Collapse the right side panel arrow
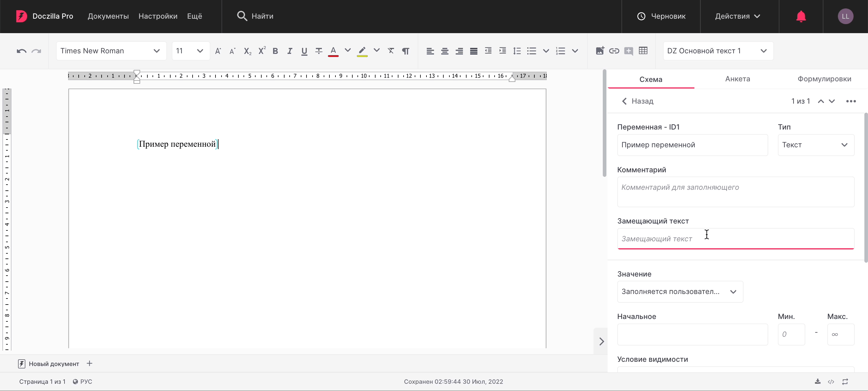The width and height of the screenshot is (868, 391). point(602,341)
